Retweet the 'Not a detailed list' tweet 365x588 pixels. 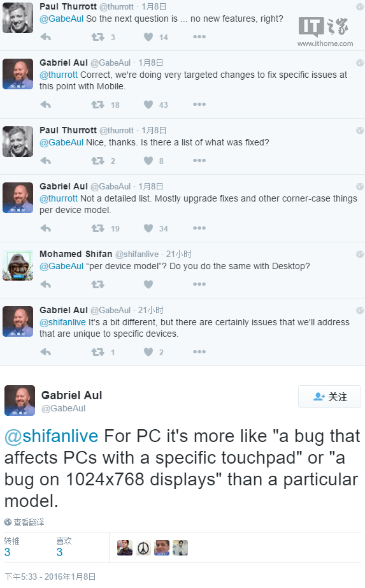coord(98,228)
